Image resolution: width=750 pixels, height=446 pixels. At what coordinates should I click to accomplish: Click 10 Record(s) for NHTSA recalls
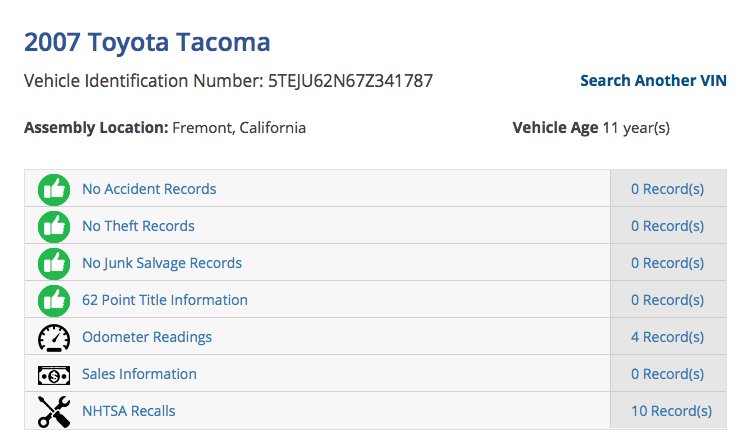(672, 411)
